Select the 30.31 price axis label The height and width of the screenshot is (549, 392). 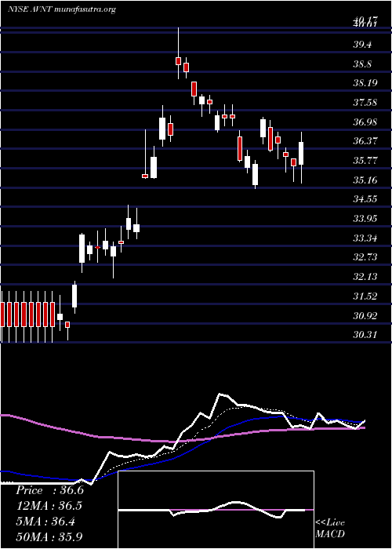365,335
